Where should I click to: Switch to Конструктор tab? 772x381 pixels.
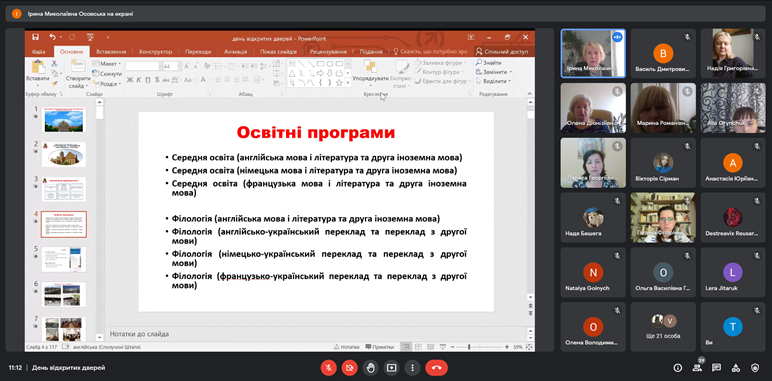point(155,51)
